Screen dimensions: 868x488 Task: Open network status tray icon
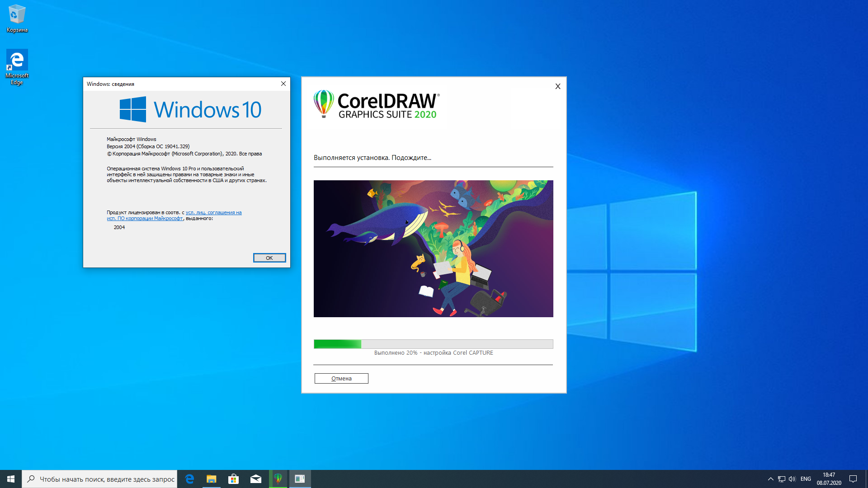click(782, 479)
